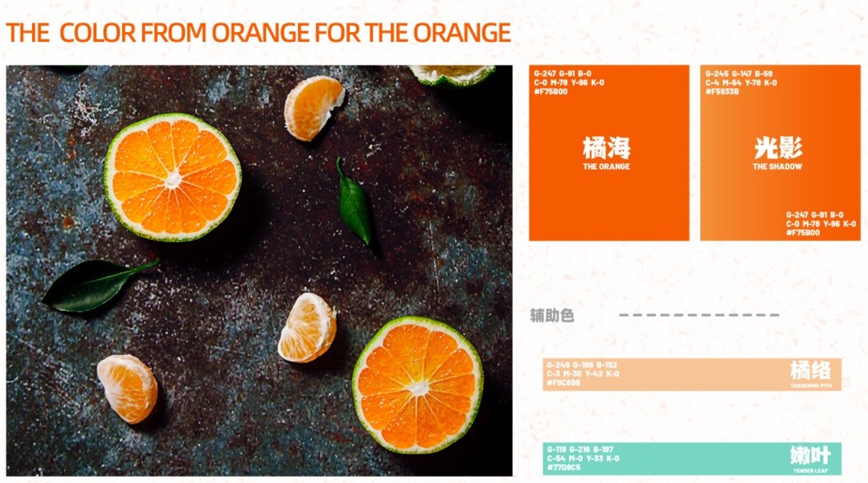Image resolution: width=868 pixels, height=483 pixels.
Task: Click the #F5933B hex code in the shadow swatch
Action: tap(722, 92)
